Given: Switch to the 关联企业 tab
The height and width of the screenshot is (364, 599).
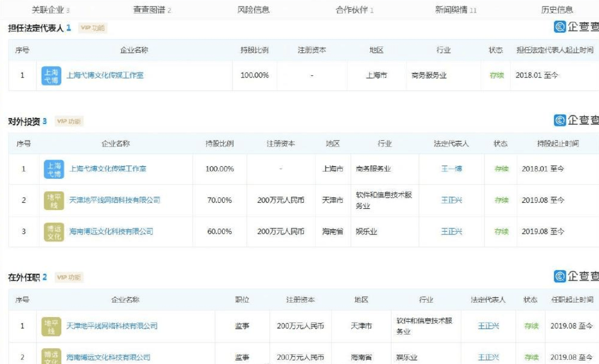Looking at the screenshot, I should (x=51, y=10).
